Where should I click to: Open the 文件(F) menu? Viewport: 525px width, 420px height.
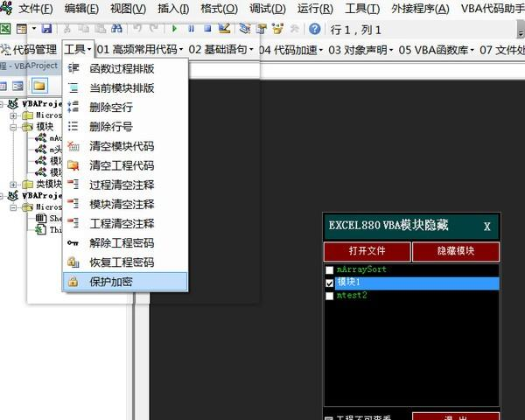(x=36, y=9)
